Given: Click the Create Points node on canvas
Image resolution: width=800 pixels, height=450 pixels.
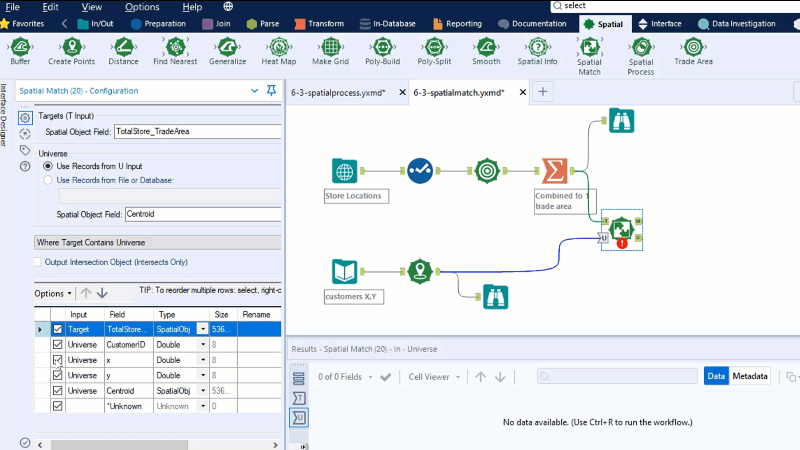Looking at the screenshot, I should point(420,271).
